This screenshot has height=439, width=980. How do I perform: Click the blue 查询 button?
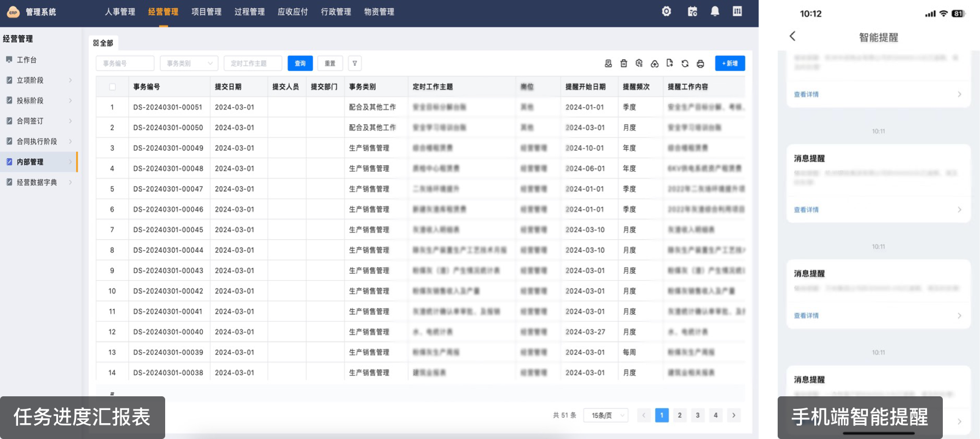coord(300,63)
